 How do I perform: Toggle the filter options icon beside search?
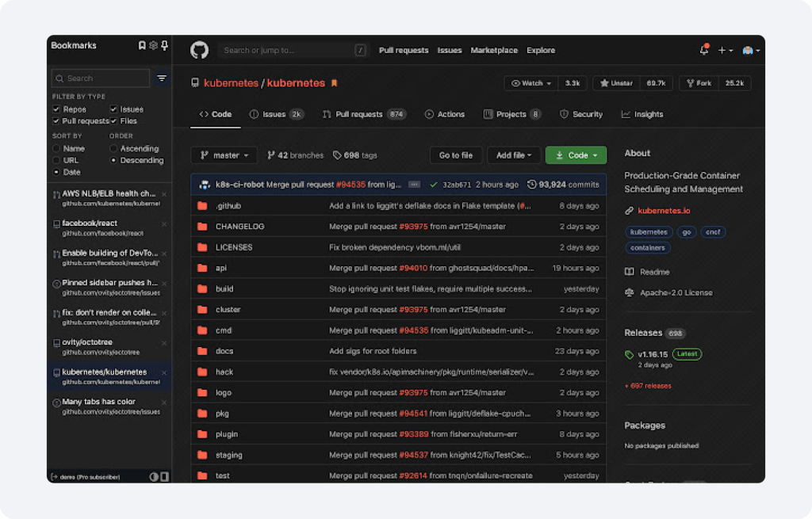pos(162,78)
